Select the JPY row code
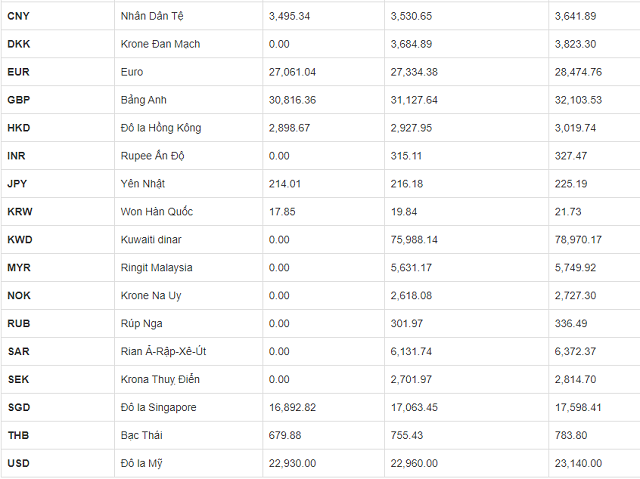Image resolution: width=640 pixels, height=479 pixels. click(x=17, y=184)
